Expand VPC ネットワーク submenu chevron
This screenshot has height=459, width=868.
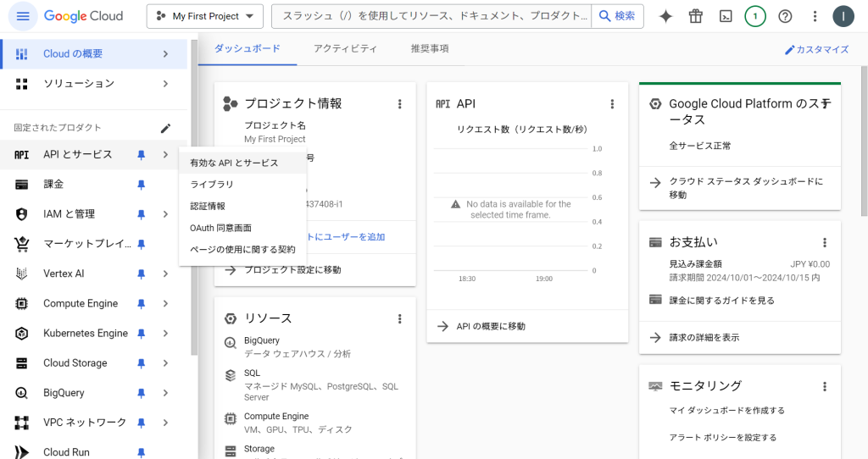point(165,423)
